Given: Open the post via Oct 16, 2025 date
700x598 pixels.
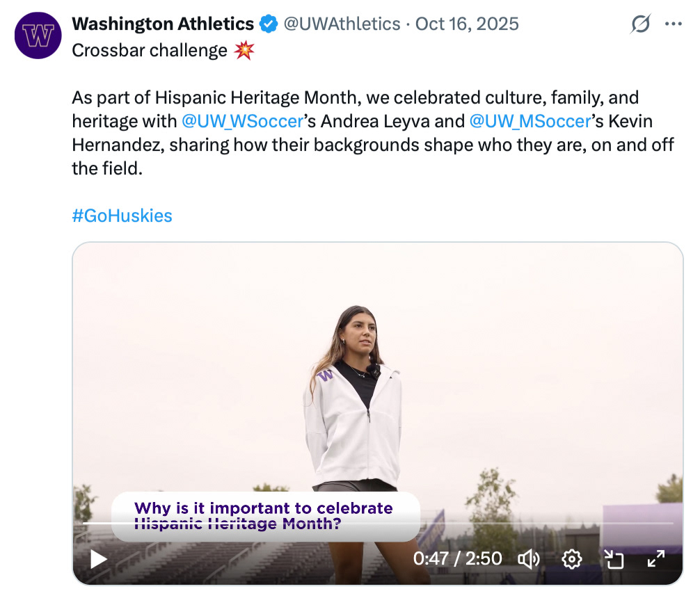Looking at the screenshot, I should tap(467, 24).
